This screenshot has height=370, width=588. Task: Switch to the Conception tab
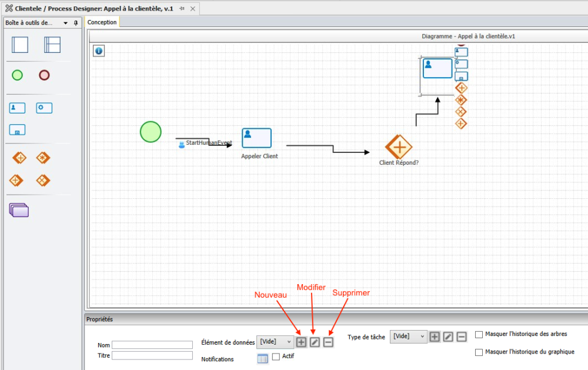[x=102, y=22]
